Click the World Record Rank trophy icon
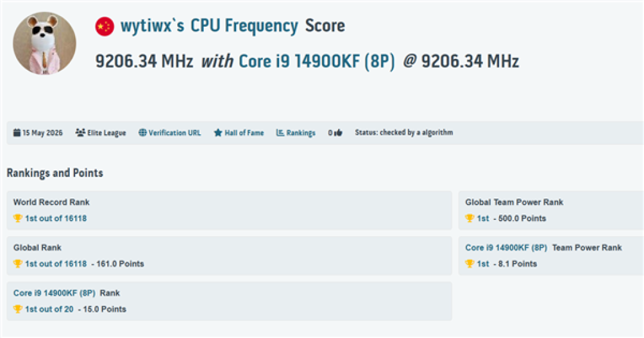The image size is (644, 338). point(17,218)
